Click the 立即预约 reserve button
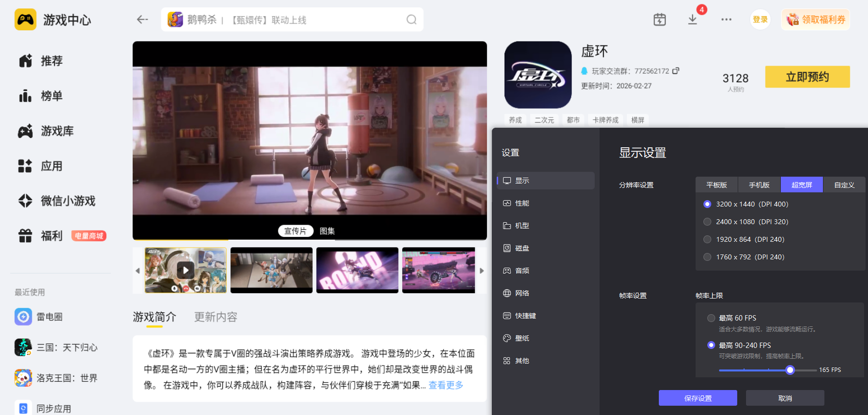 pyautogui.click(x=808, y=77)
